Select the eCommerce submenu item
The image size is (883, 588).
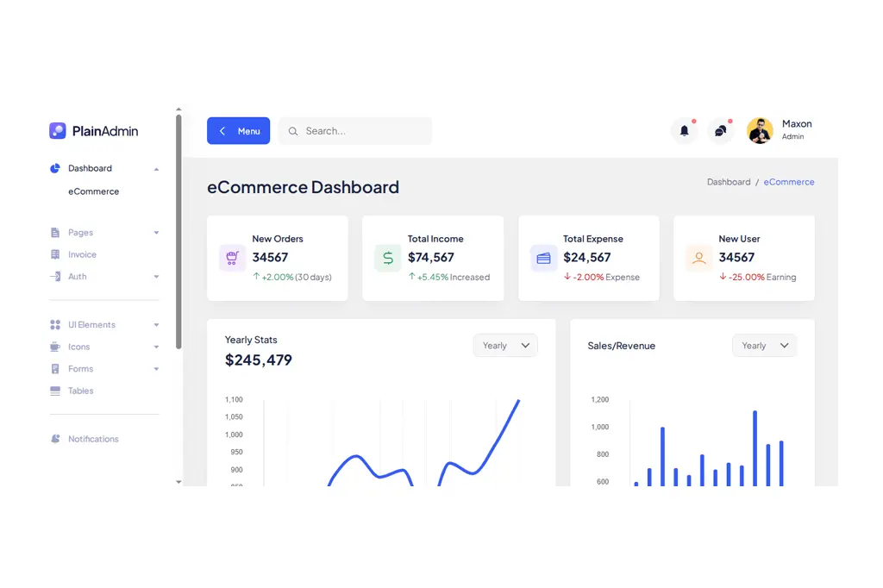94,192
